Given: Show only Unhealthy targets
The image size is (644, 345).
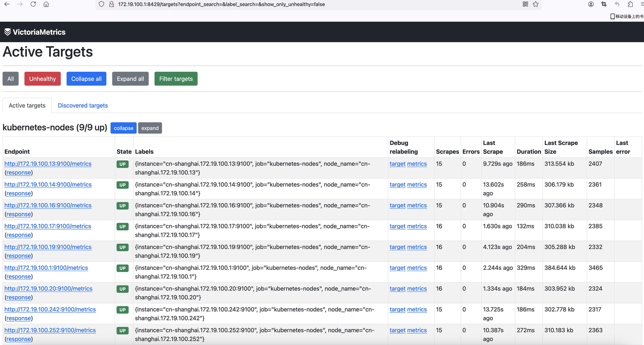Looking at the screenshot, I should (43, 79).
